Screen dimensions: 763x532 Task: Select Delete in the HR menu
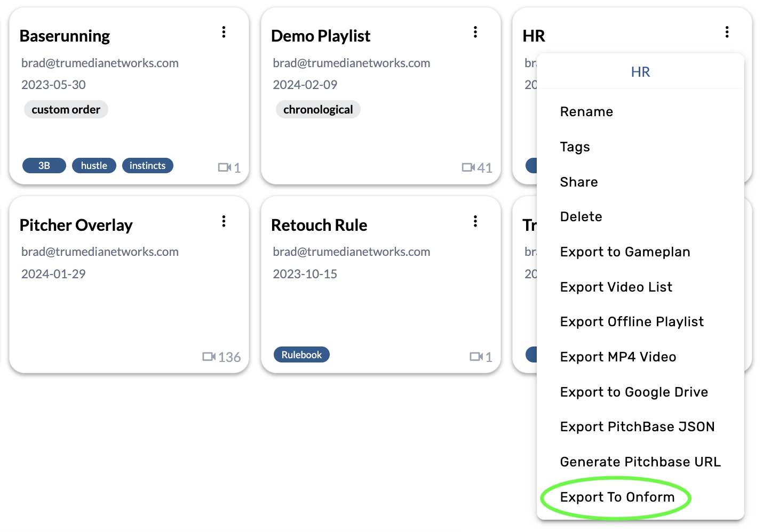click(581, 217)
